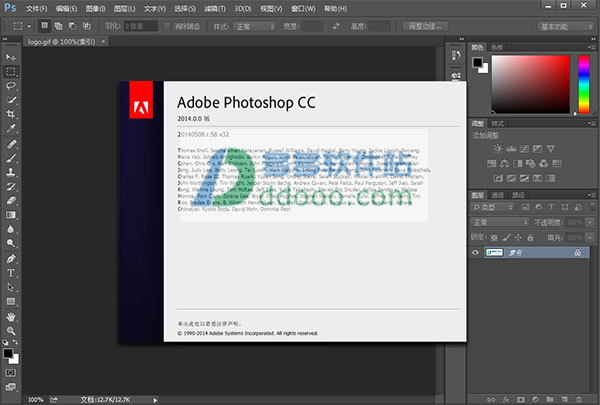The image size is (600, 405).
Task: Click the link layers icon in the Layers panel footer
Action: pos(491,400)
